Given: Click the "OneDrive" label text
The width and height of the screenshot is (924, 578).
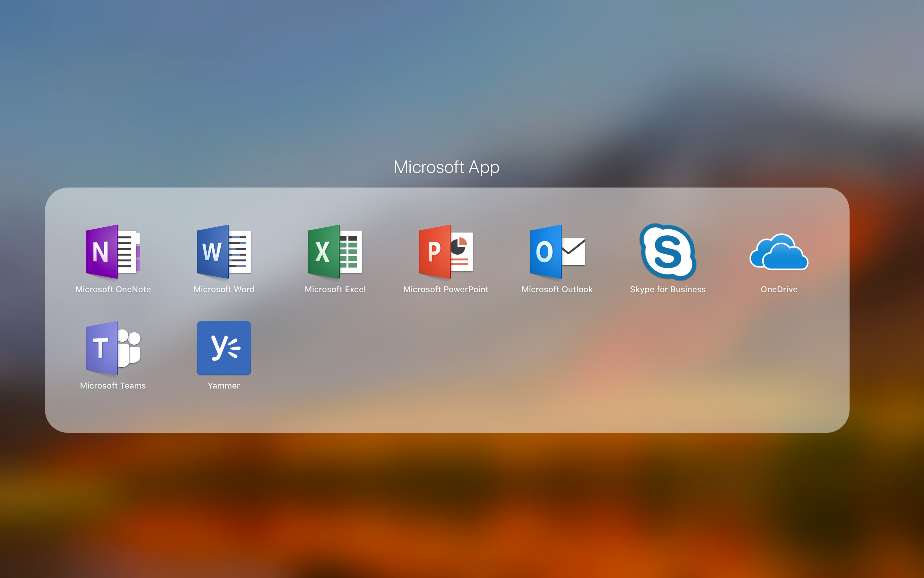Looking at the screenshot, I should (x=779, y=289).
